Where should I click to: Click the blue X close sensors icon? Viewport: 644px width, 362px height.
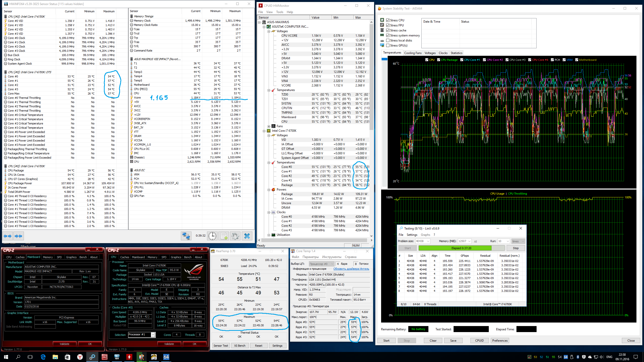pyautogui.click(x=247, y=236)
